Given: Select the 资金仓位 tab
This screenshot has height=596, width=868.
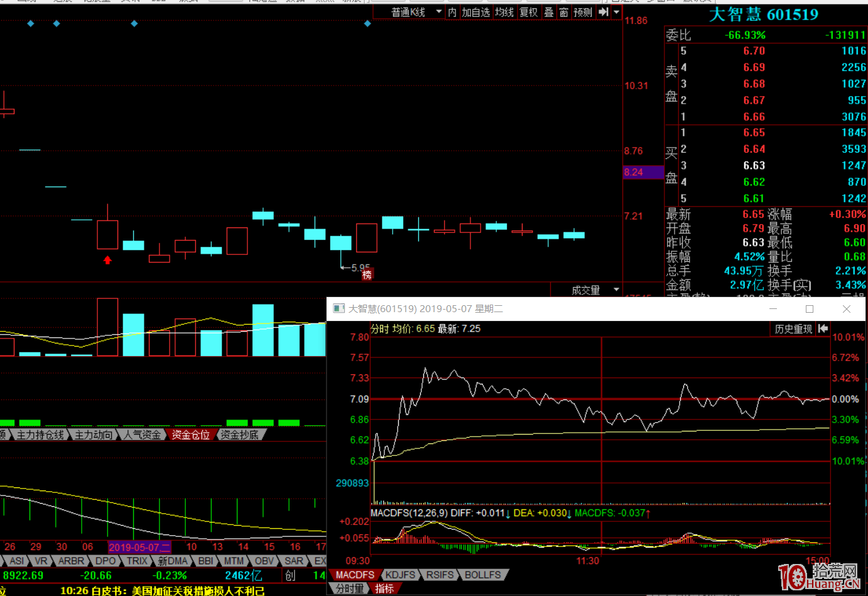Looking at the screenshot, I should (x=190, y=435).
